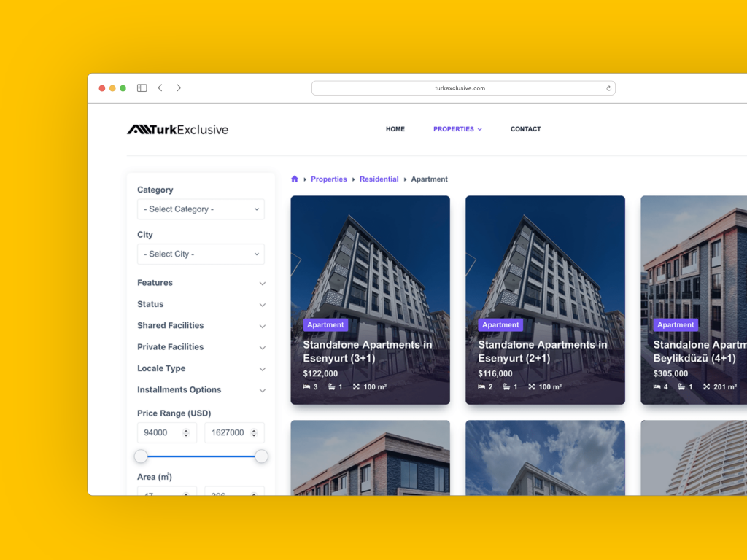Image resolution: width=747 pixels, height=560 pixels.
Task: Click the TurkExclusive logo
Action: click(x=177, y=130)
